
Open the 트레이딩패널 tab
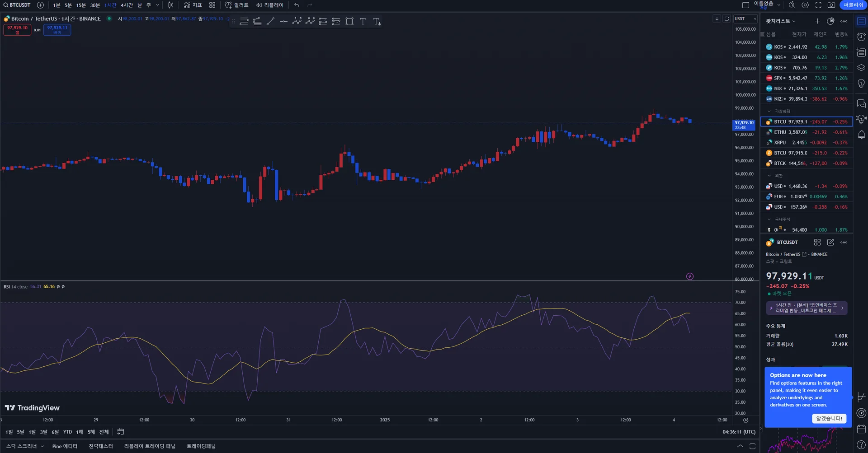pyautogui.click(x=201, y=446)
